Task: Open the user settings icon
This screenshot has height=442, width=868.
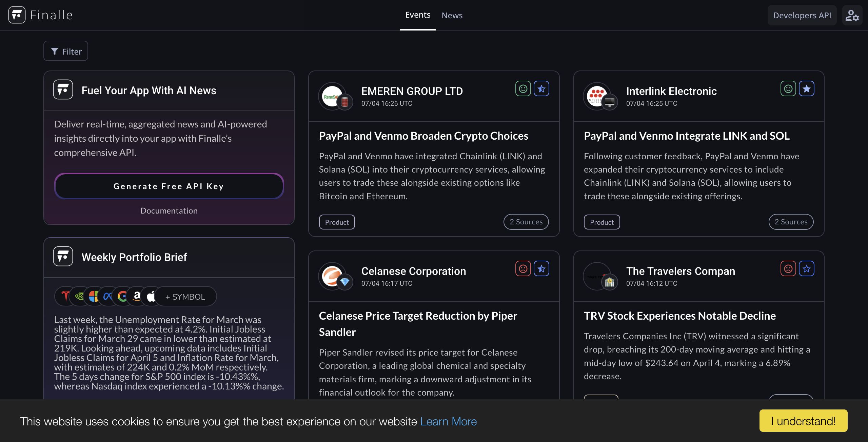Action: (852, 15)
